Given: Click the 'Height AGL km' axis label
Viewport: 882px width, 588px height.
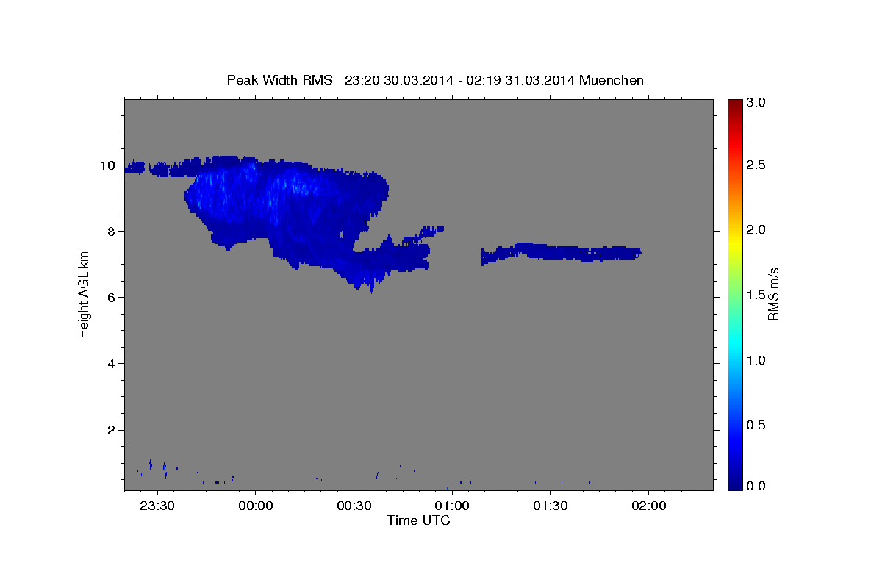Looking at the screenshot, I should coord(84,294).
